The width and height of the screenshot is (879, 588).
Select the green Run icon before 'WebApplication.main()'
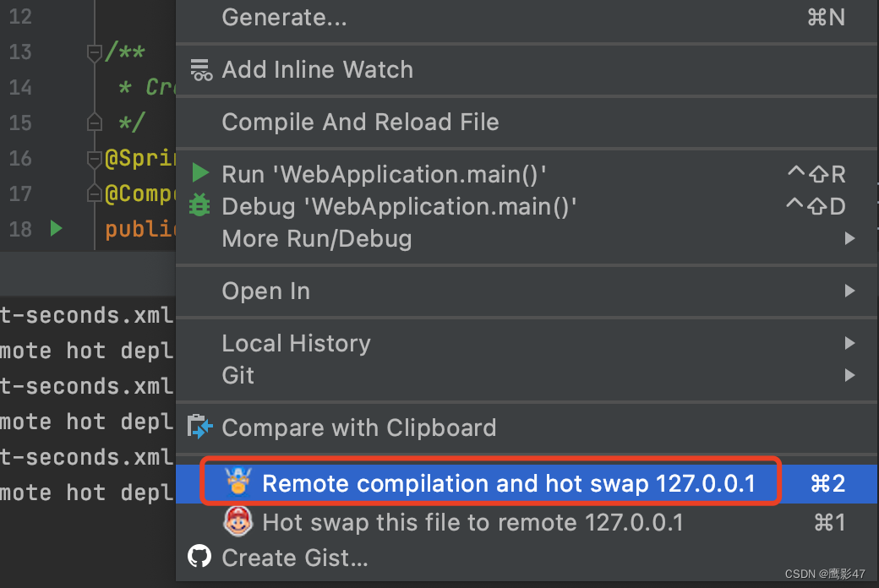tap(200, 174)
